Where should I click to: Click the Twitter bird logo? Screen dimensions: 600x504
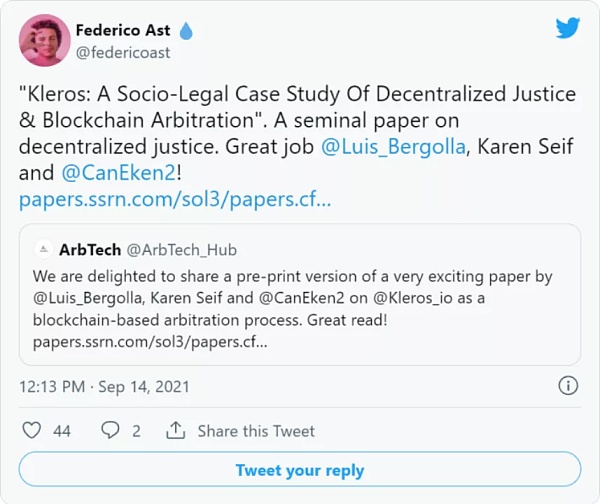click(x=567, y=28)
